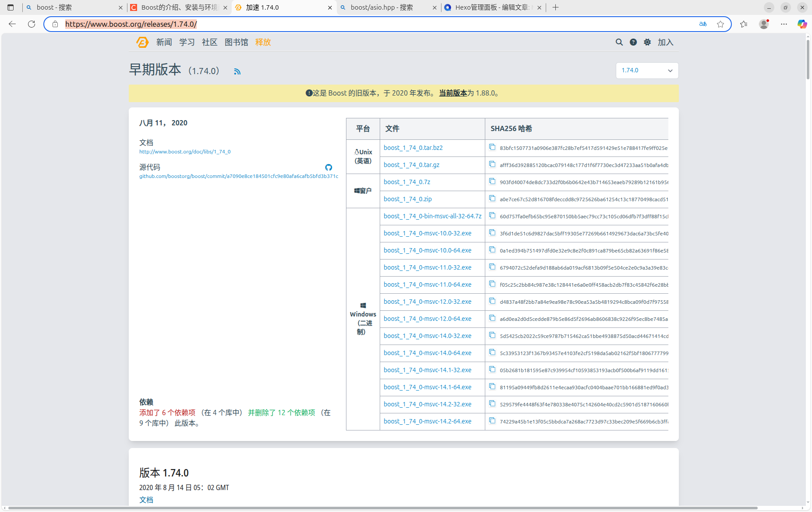
Task: Click the 并删除了 12 个依赖项 link
Action: tap(282, 412)
